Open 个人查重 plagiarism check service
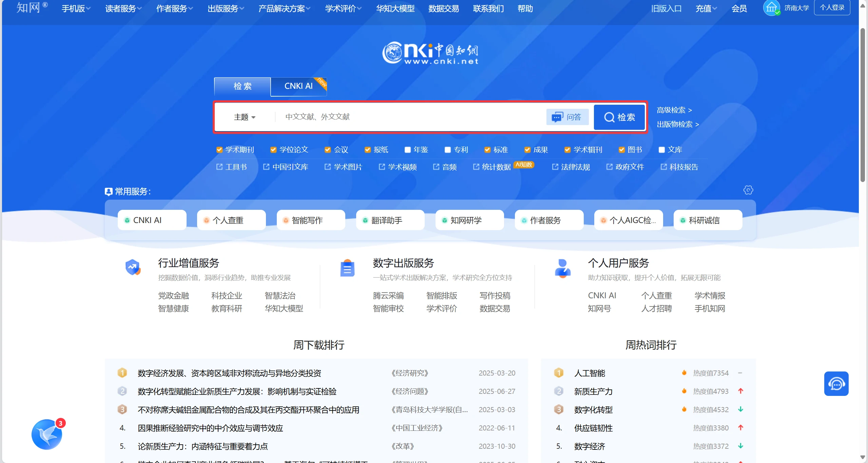The image size is (868, 463). point(231,220)
